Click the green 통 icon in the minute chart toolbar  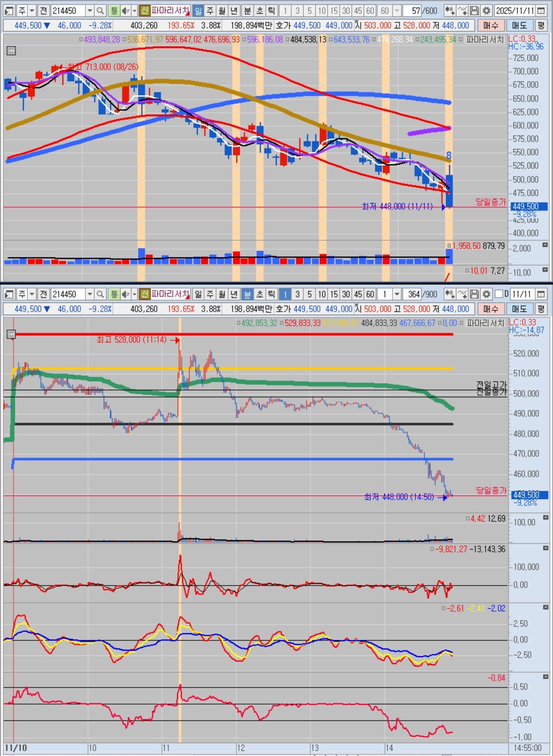114,294
